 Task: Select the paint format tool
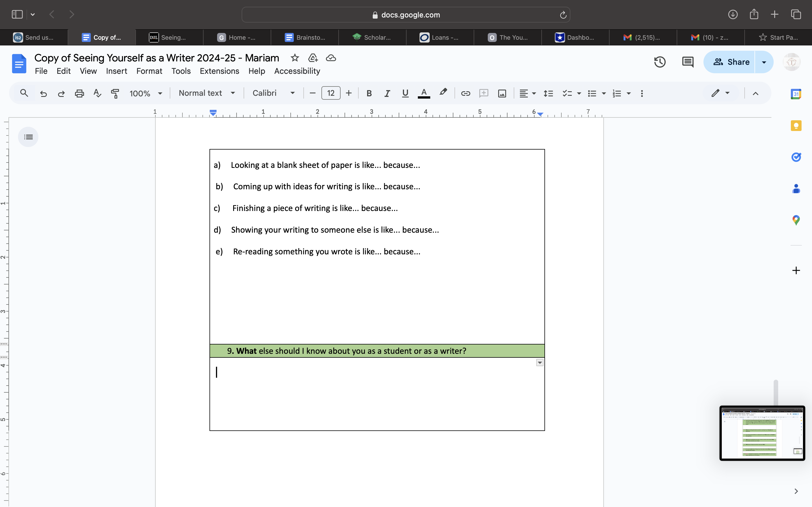tap(115, 93)
